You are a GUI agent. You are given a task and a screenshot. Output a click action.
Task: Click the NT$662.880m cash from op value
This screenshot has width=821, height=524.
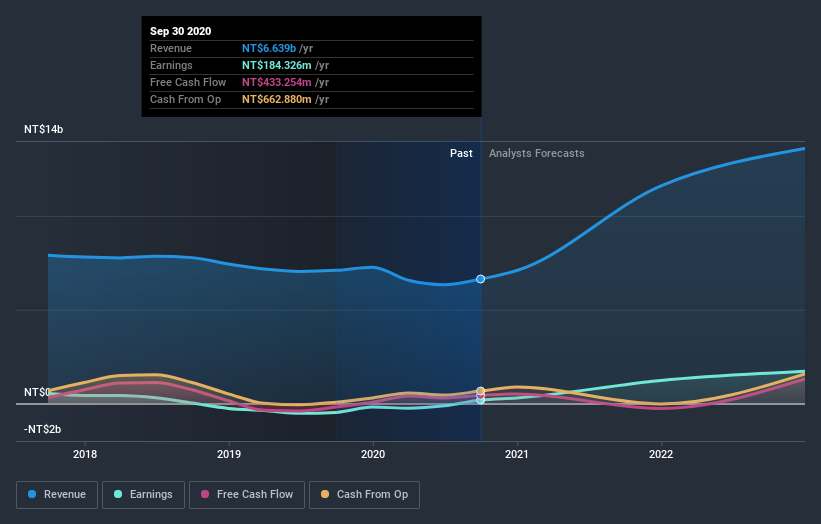[276, 99]
